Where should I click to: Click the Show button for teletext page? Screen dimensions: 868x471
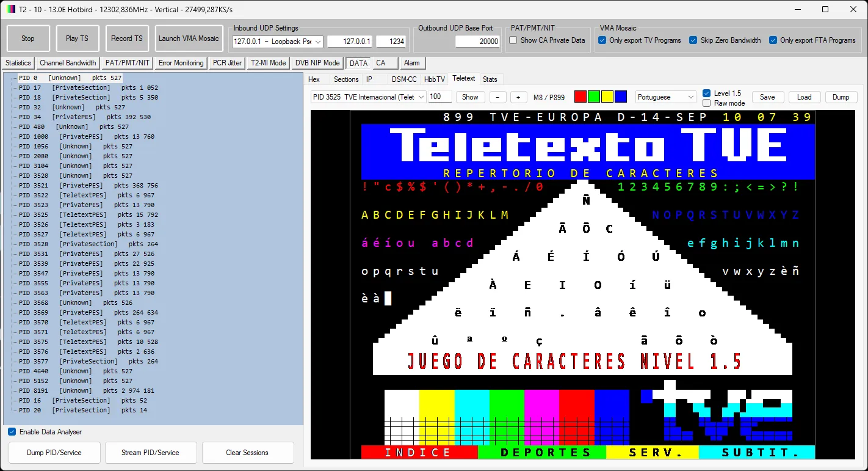470,97
